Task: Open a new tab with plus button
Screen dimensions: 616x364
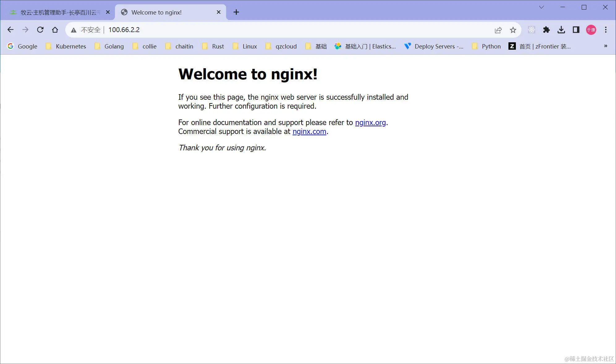Action: (236, 12)
